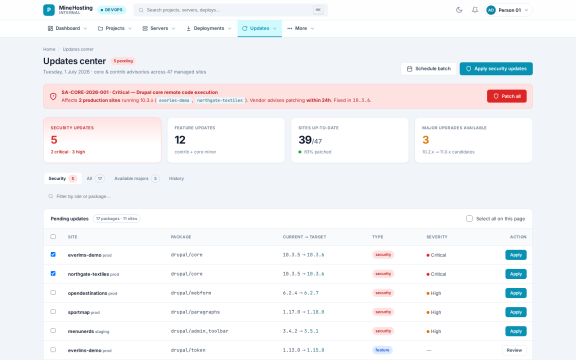Open the Security updates stat card
The height and width of the screenshot is (360, 576).
[102, 140]
